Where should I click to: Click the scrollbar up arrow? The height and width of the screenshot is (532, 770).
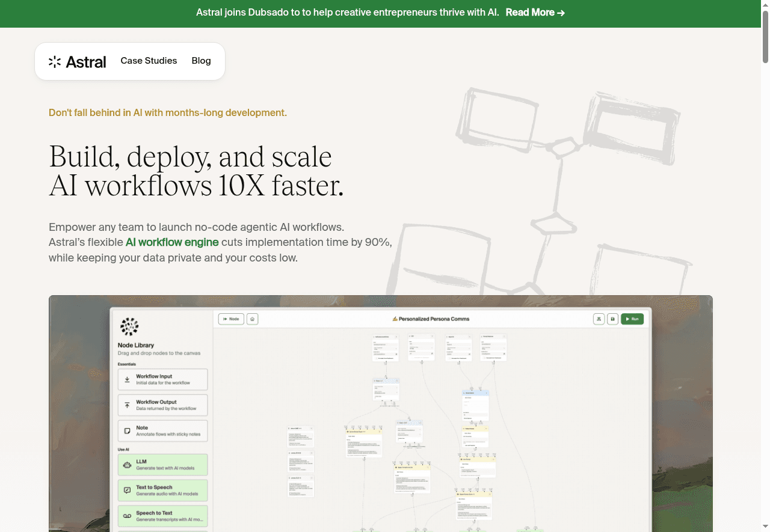765,4
